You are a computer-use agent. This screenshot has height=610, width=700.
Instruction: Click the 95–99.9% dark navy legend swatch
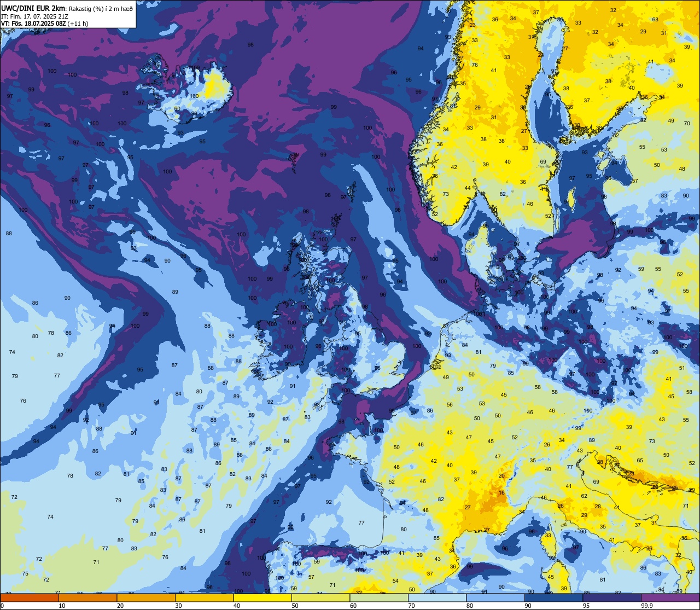click(612, 597)
